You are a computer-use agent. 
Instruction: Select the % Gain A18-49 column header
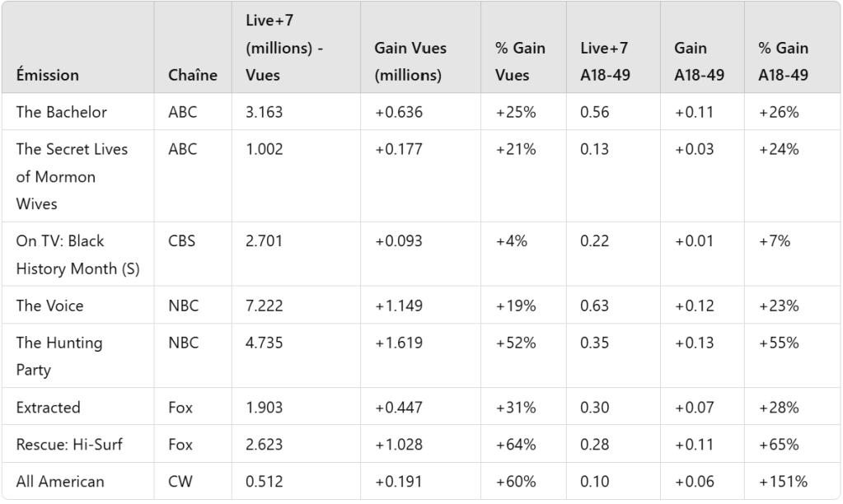pos(784,61)
